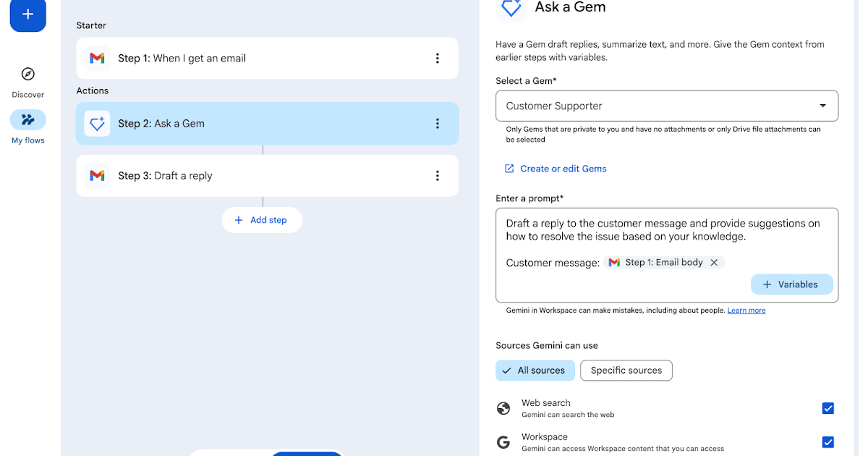Open more options for Step 3
868x456 pixels.
437,176
